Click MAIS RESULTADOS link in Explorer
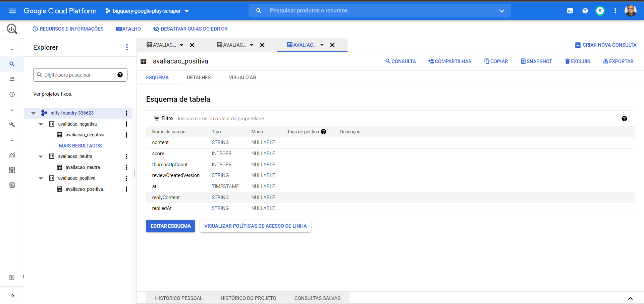The height and width of the screenshot is (304, 644). tap(80, 146)
